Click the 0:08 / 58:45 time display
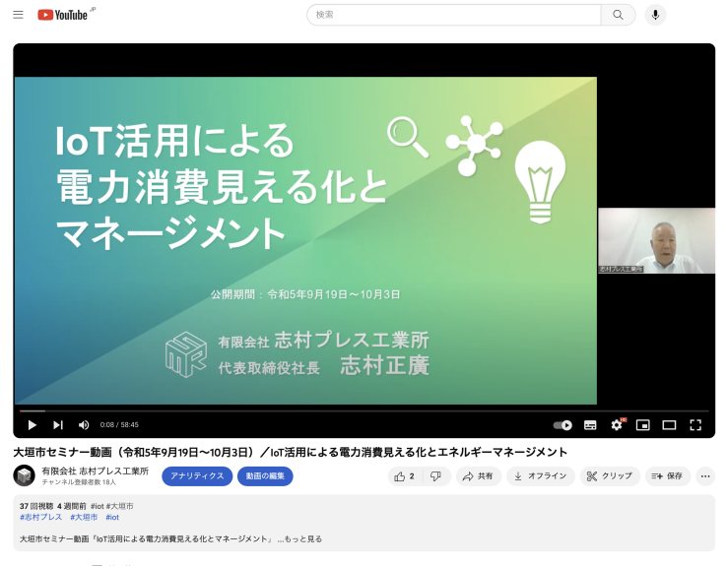 pyautogui.click(x=119, y=425)
